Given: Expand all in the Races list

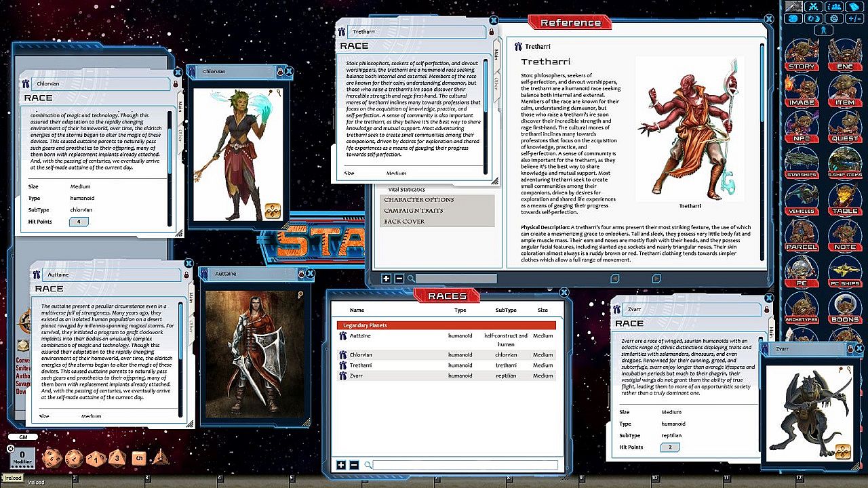Looking at the screenshot, I should coord(341,465).
